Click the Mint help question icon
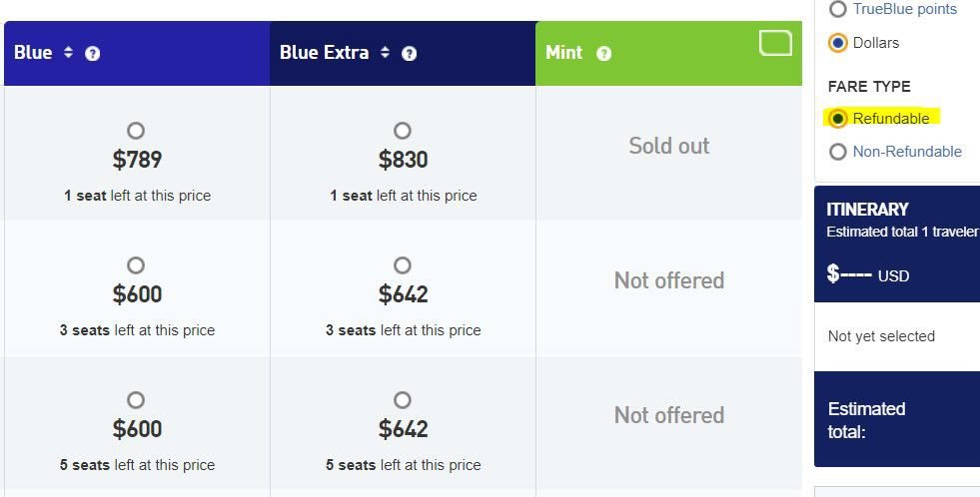This screenshot has width=980, height=497. click(603, 54)
